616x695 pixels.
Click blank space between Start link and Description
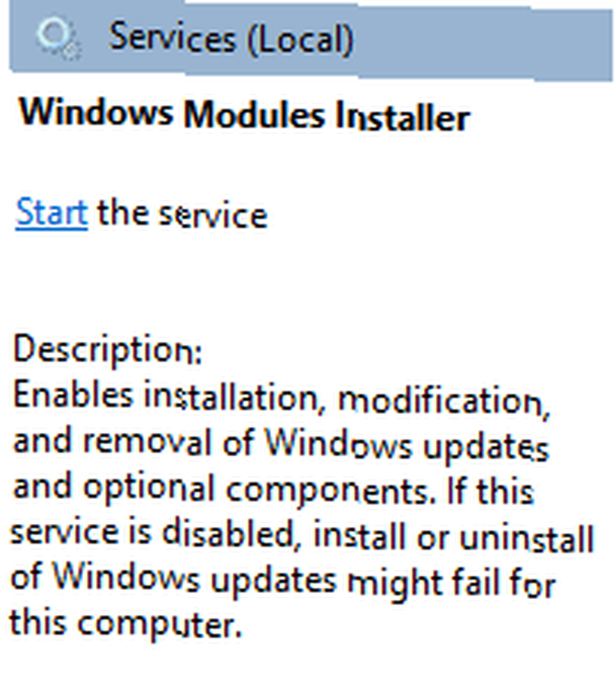coord(266,284)
